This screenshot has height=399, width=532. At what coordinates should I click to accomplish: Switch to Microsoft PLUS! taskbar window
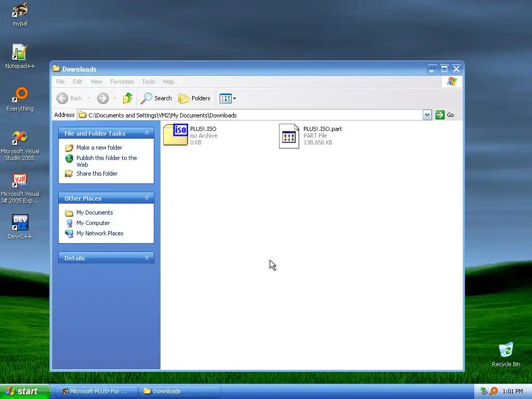96,391
